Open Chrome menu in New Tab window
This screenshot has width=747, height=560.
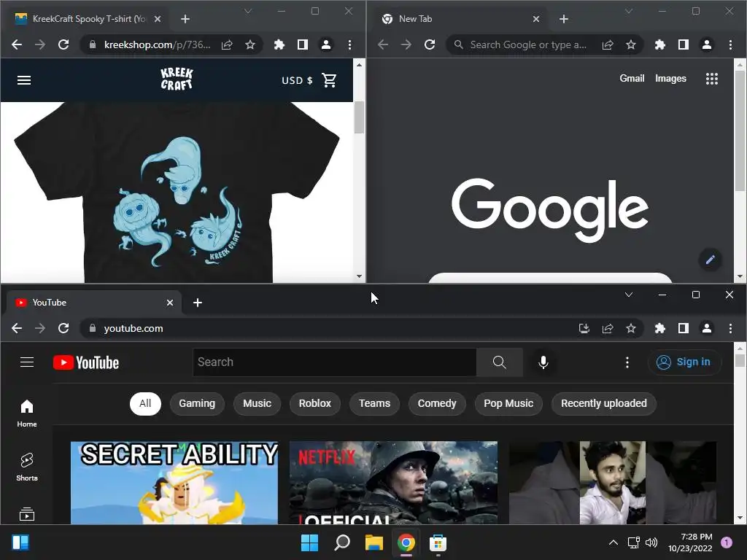click(x=730, y=44)
